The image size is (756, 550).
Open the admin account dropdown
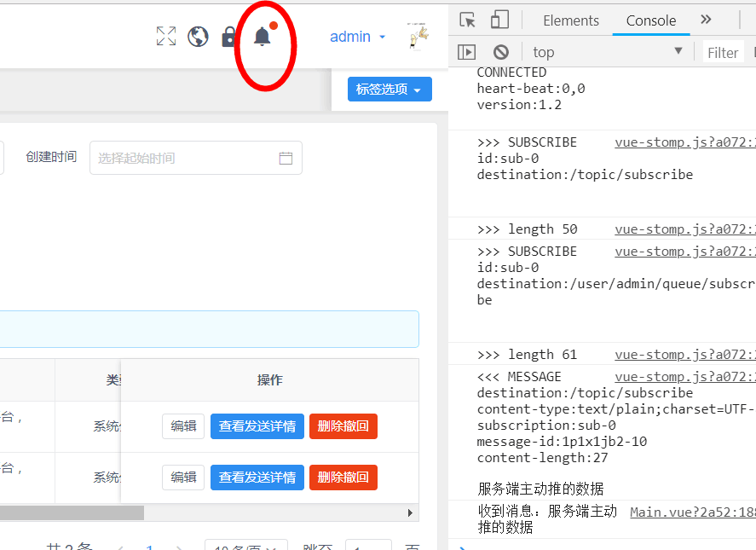point(358,37)
